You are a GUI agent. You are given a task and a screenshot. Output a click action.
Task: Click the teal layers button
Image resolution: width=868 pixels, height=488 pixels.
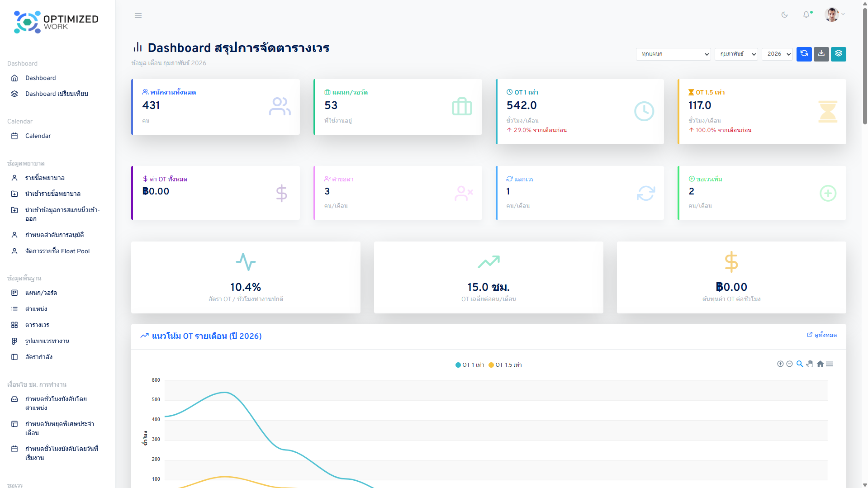(x=839, y=54)
